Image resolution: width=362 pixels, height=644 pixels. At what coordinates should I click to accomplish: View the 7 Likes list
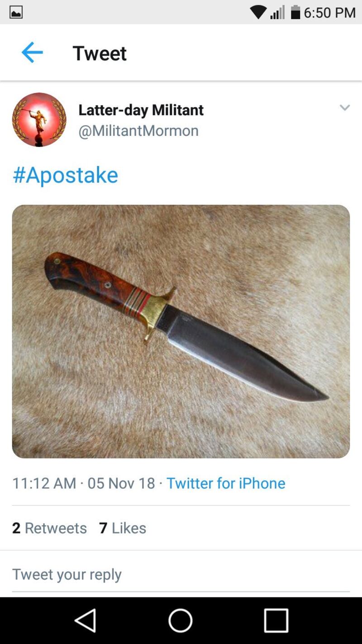point(123,528)
